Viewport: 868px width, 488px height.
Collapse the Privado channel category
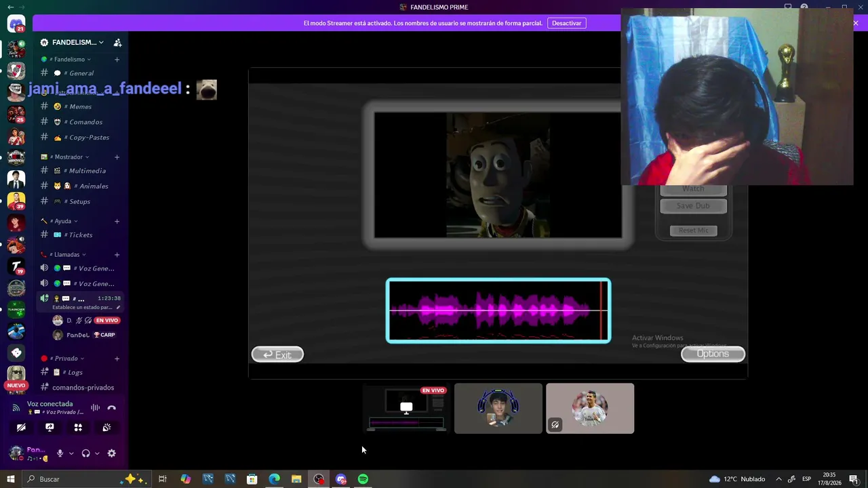pos(63,359)
